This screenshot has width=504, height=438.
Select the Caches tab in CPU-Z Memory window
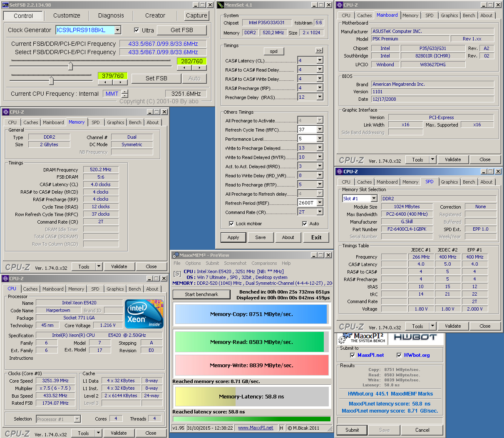(x=31, y=122)
